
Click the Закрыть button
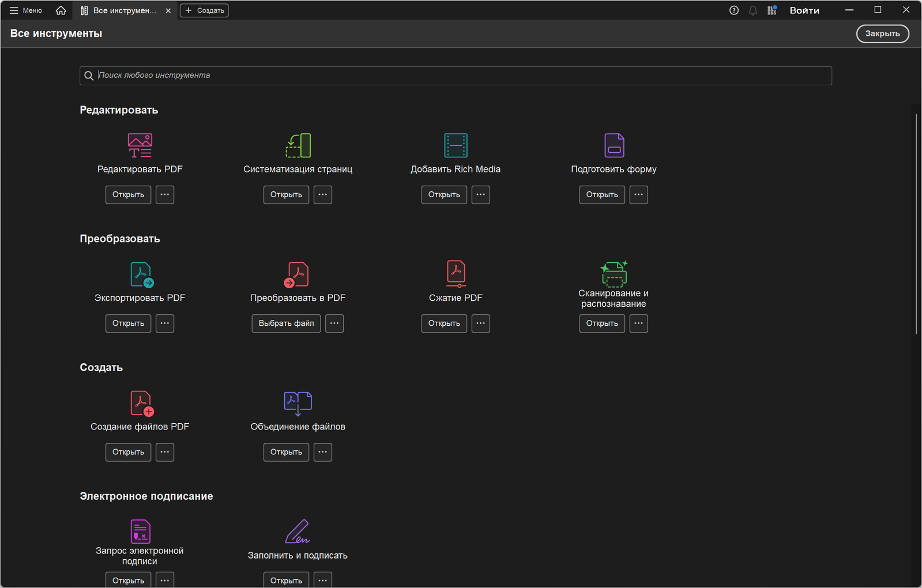tap(882, 33)
